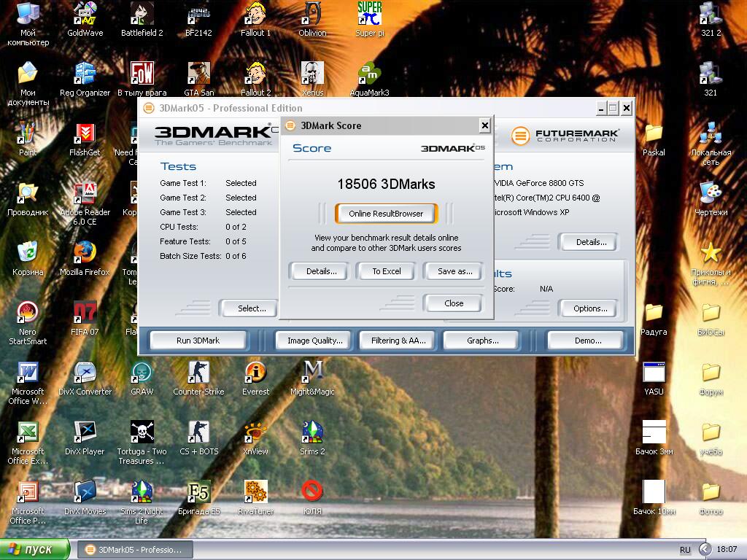Click RU language indicator in tray
This screenshot has width=747, height=560.
684,550
